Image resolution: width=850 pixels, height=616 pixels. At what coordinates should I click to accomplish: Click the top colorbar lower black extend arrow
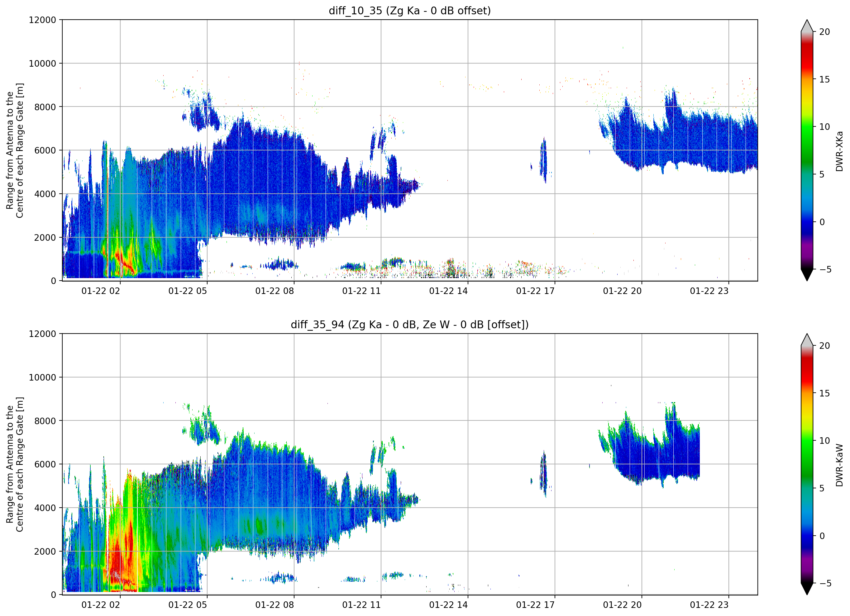[807, 275]
